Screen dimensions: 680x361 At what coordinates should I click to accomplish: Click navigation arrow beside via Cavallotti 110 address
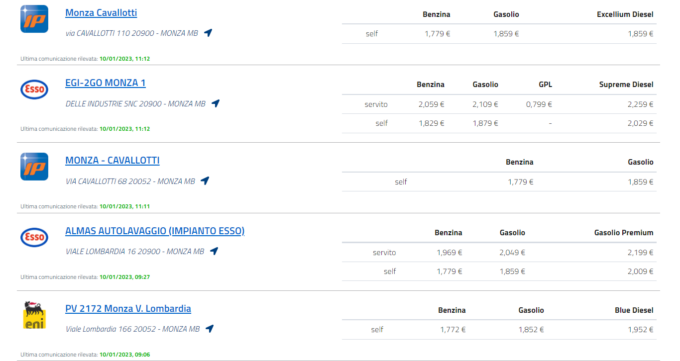(x=208, y=33)
